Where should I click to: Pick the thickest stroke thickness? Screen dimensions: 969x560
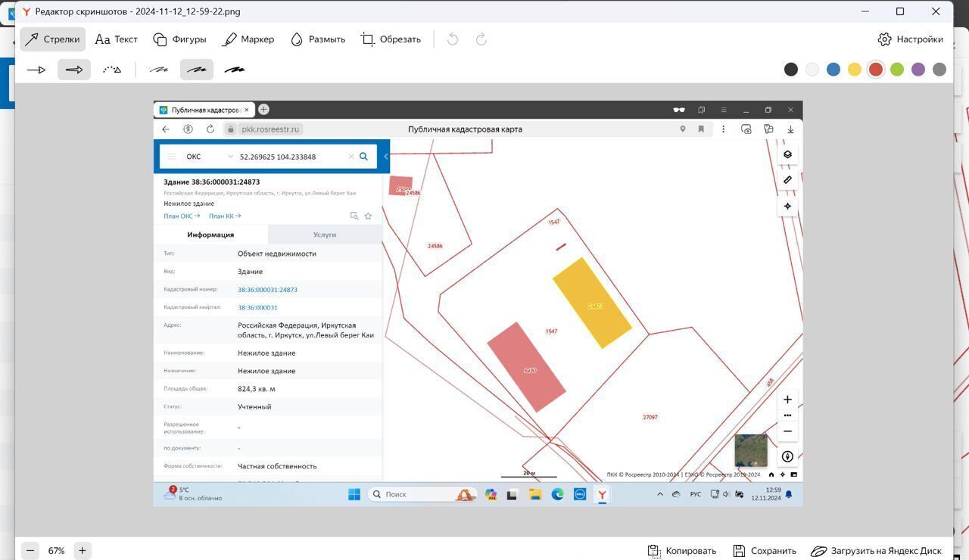[235, 70]
